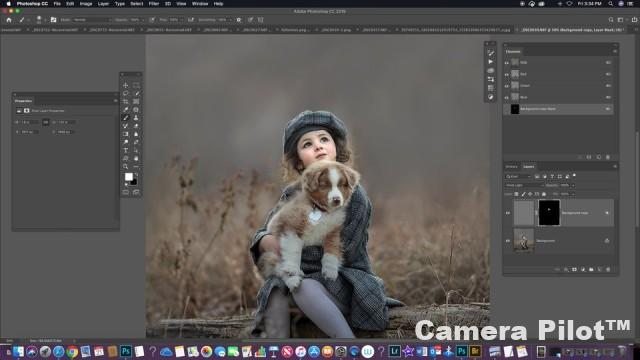Hide the Blue channel visibility eye

[x=507, y=98]
